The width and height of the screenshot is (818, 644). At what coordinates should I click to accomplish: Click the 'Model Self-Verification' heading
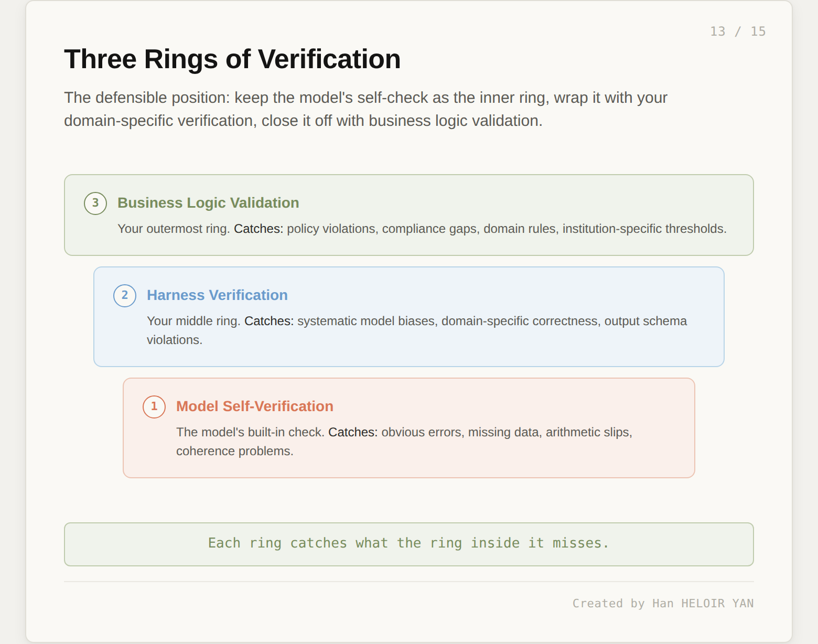coord(255,406)
